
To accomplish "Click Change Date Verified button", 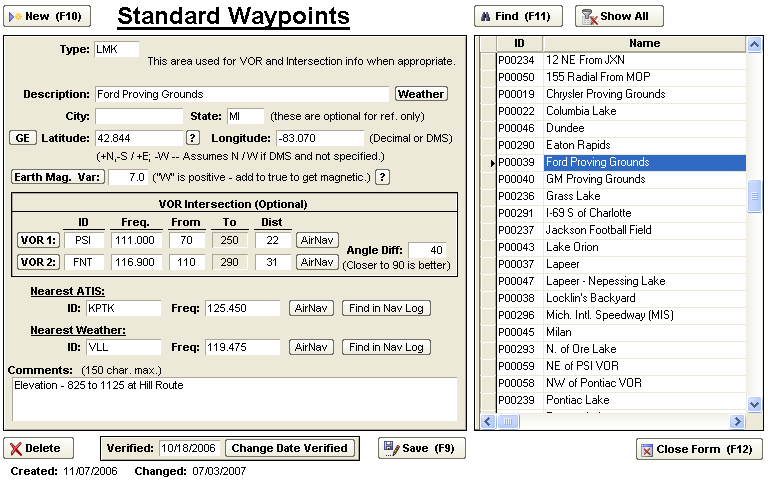I will 289,448.
